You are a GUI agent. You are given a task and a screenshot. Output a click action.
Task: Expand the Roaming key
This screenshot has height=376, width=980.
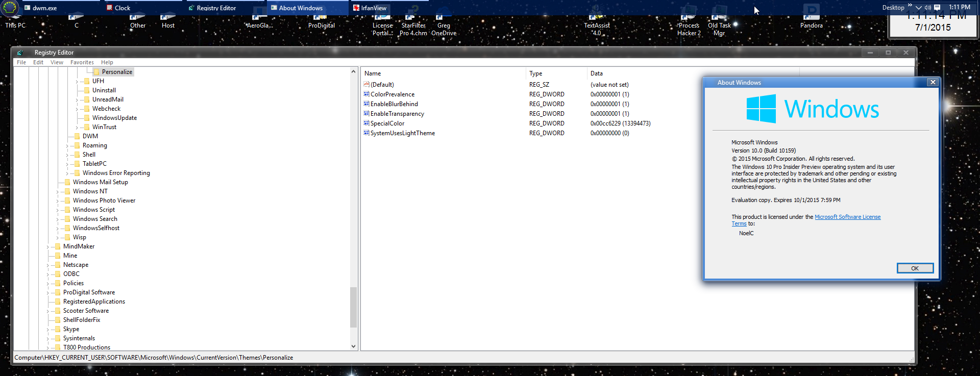(67, 146)
